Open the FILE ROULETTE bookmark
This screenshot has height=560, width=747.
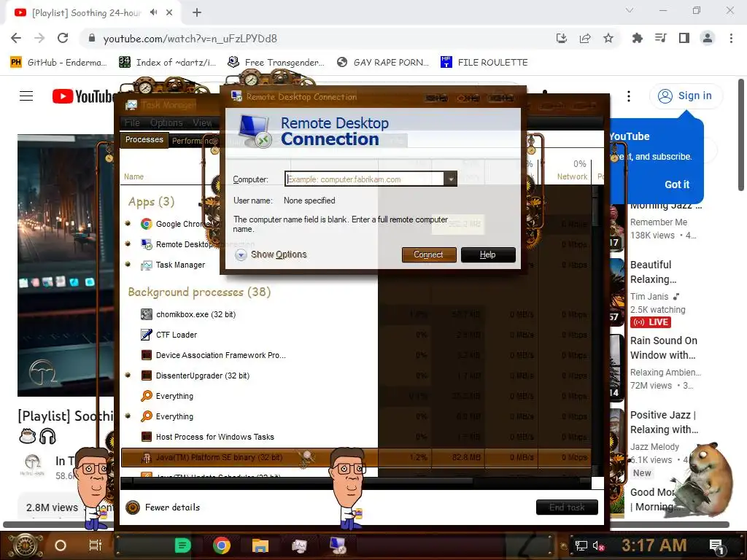point(484,63)
